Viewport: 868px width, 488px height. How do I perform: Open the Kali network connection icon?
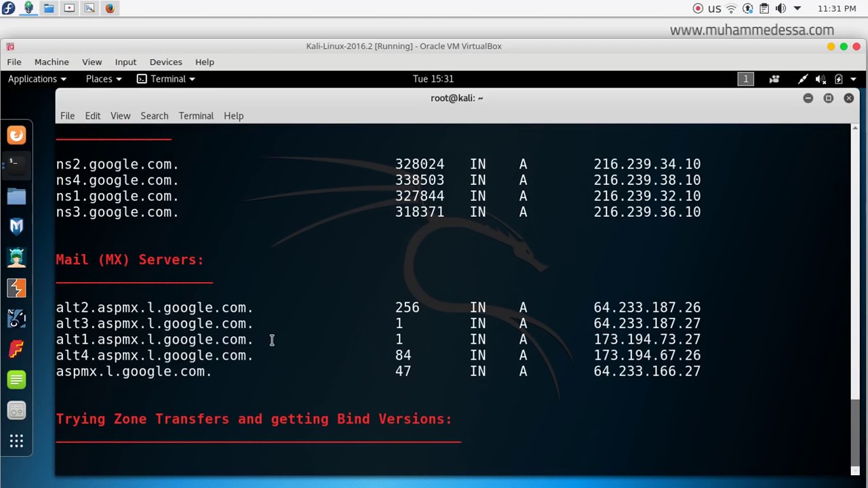(x=803, y=79)
